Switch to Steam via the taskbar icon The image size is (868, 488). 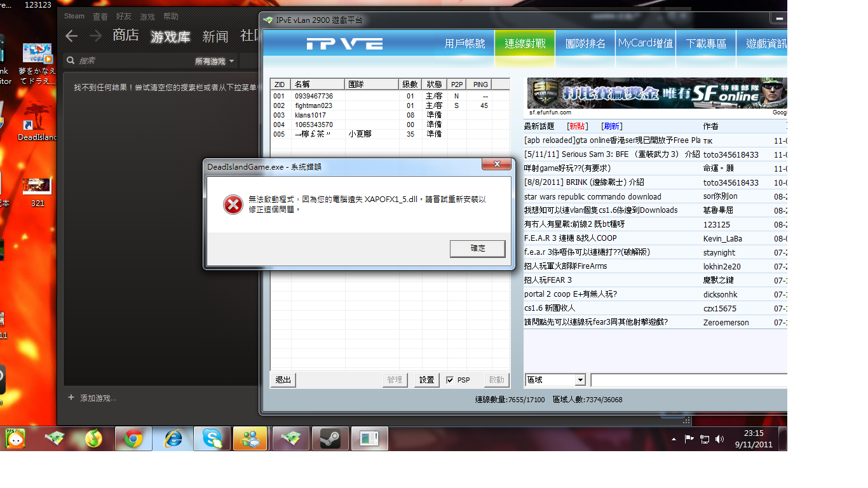pyautogui.click(x=330, y=438)
